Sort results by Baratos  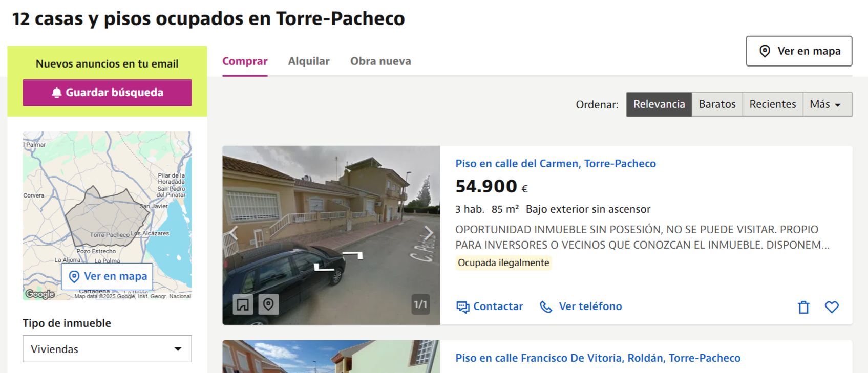pyautogui.click(x=717, y=104)
